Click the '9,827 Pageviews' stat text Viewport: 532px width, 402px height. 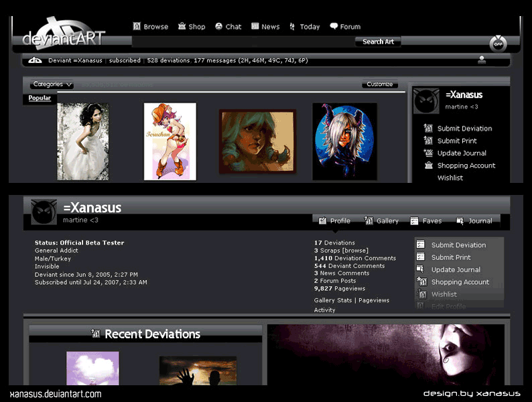click(x=340, y=288)
